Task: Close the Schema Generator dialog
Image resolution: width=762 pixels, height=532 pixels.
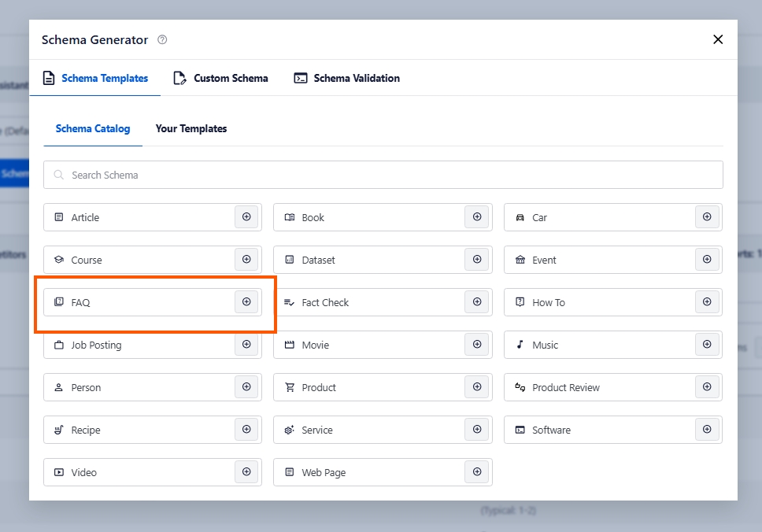Action: pos(717,40)
